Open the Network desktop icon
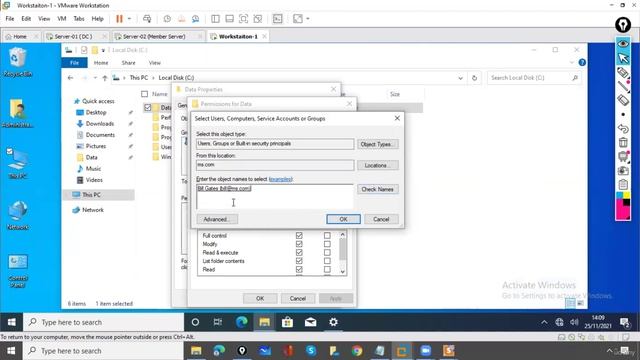 18,216
